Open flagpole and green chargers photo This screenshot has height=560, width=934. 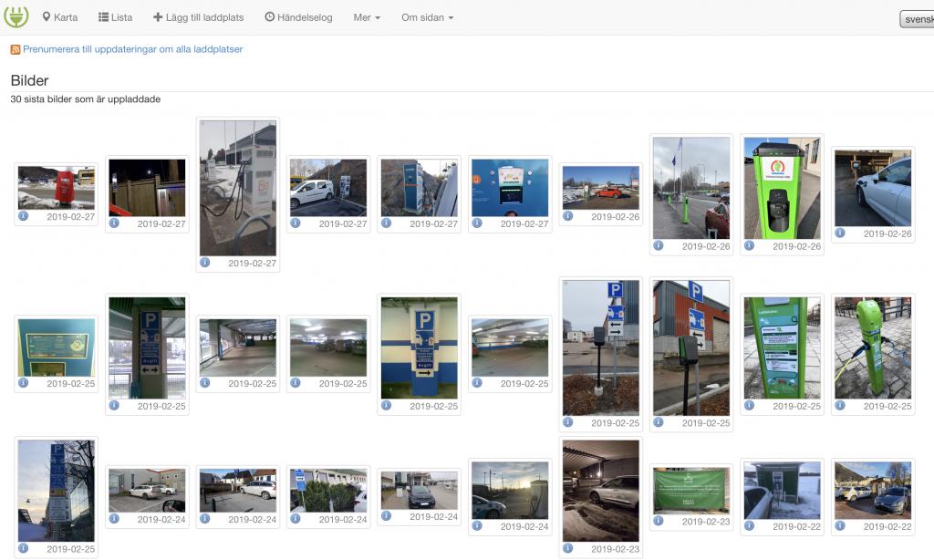tap(690, 188)
